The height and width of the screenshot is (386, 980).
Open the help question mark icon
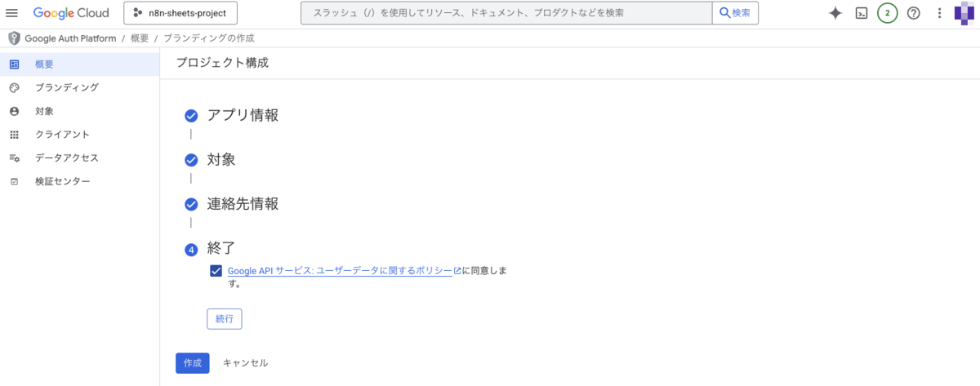914,13
